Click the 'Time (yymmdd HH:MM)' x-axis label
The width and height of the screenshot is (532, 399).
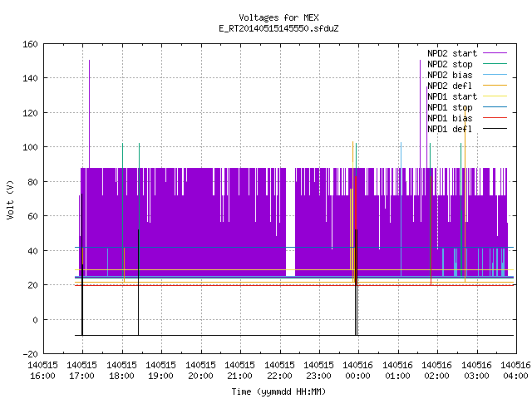click(278, 392)
